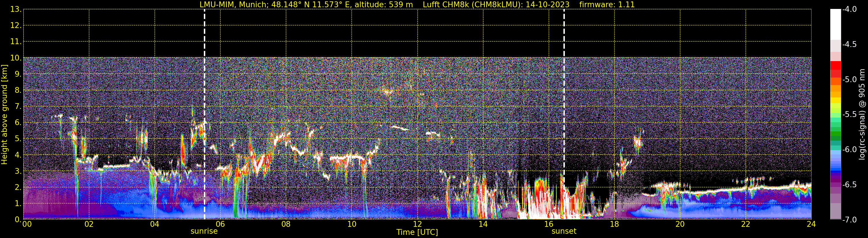The image size is (868, 238).
Task: Click the 24 hour tick label on the time axis
Action: 811,224
